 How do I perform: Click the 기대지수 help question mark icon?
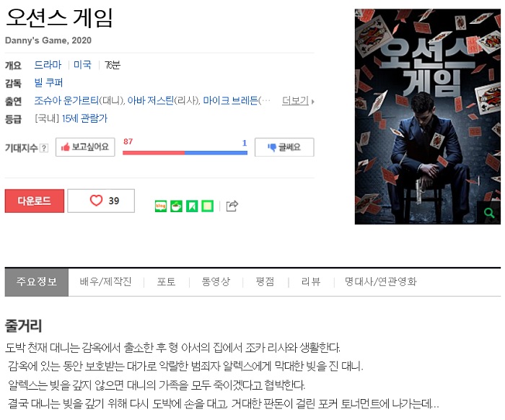(44, 148)
